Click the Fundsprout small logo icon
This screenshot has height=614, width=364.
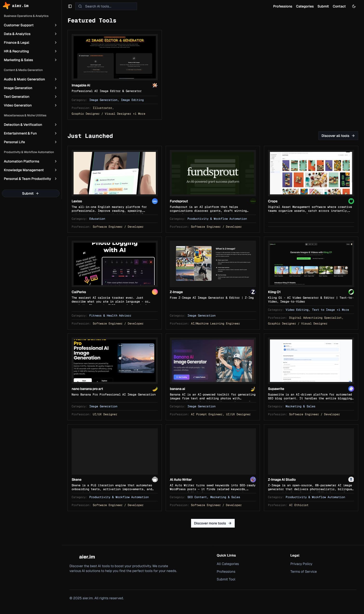[x=253, y=201]
